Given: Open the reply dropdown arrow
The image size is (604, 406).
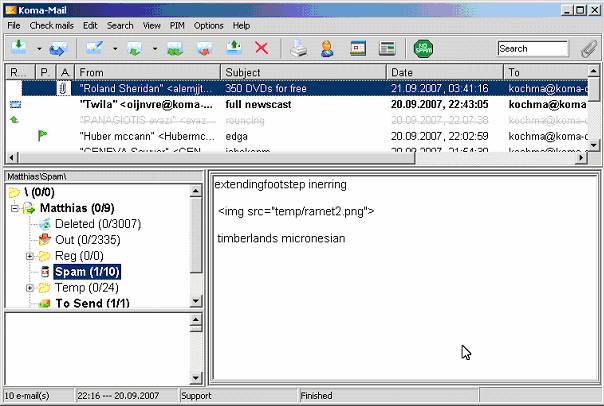Looking at the screenshot, I should pyautogui.click(x=155, y=49).
